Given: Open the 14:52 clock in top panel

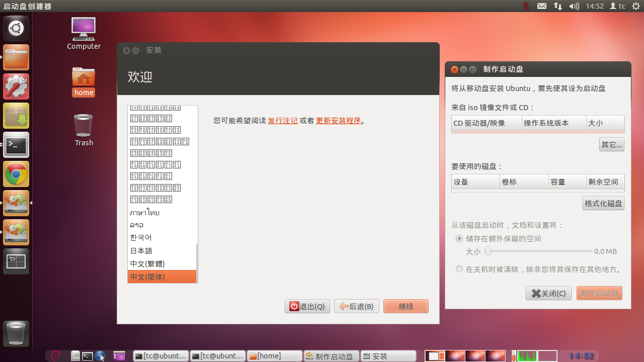Looking at the screenshot, I should coord(594,6).
